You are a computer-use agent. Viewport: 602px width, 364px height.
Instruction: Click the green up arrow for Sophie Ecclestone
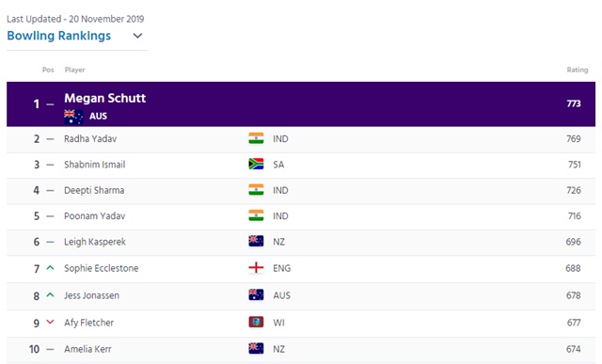click(x=50, y=268)
